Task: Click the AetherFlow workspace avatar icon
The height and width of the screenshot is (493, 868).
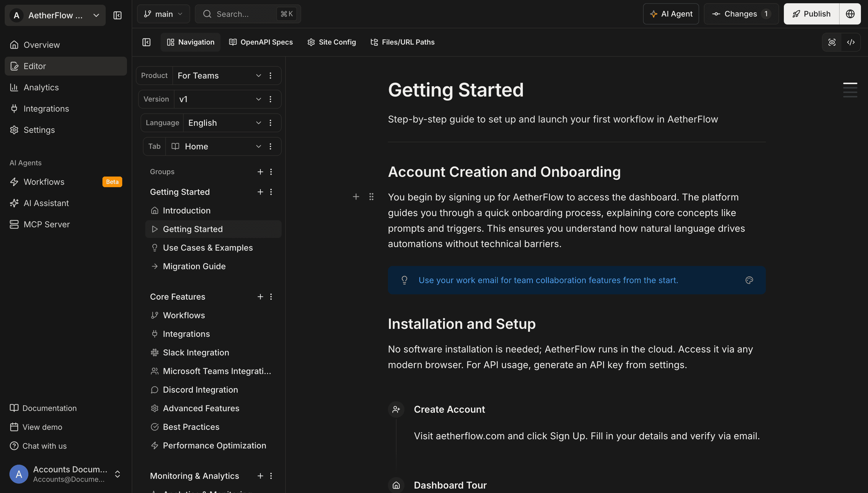Action: click(16, 15)
